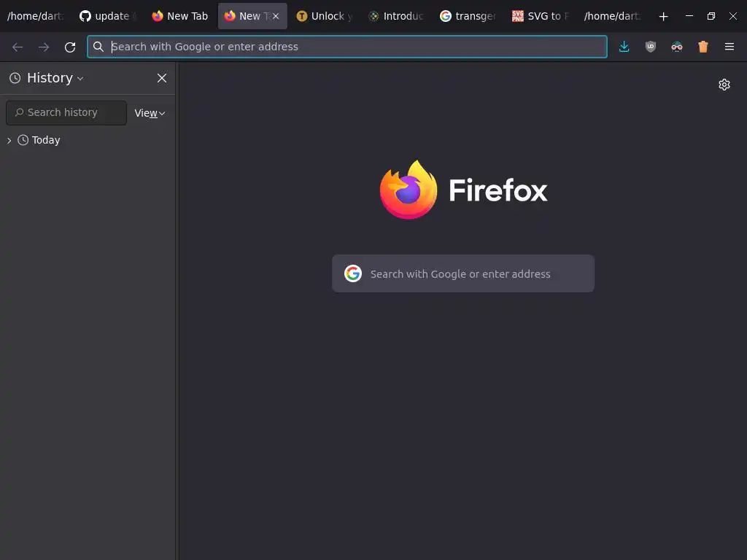Viewport: 747px width, 560px height.
Task: Go forward with the forward arrow
Action: click(x=44, y=47)
